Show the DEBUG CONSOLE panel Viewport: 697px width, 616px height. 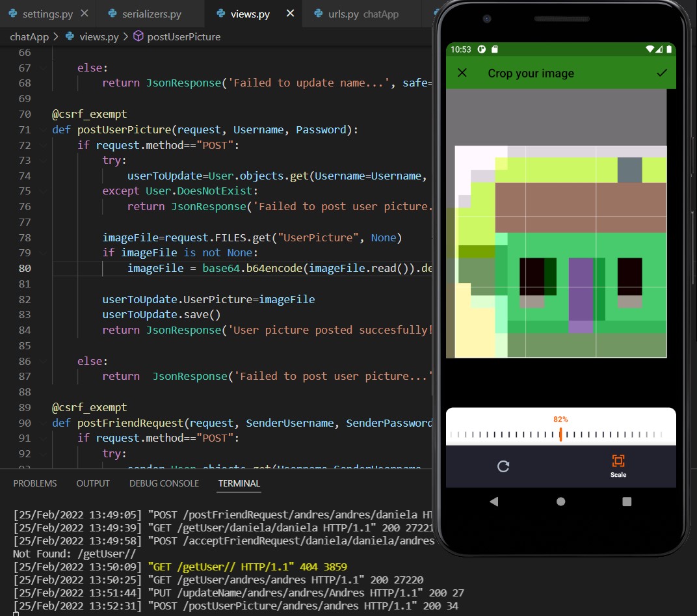click(164, 483)
